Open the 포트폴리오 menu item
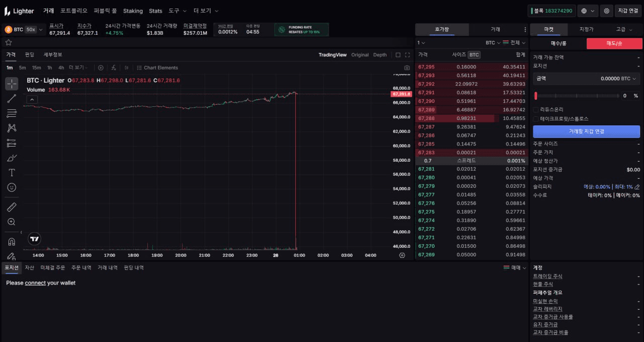The image size is (644, 342). pos(73,11)
